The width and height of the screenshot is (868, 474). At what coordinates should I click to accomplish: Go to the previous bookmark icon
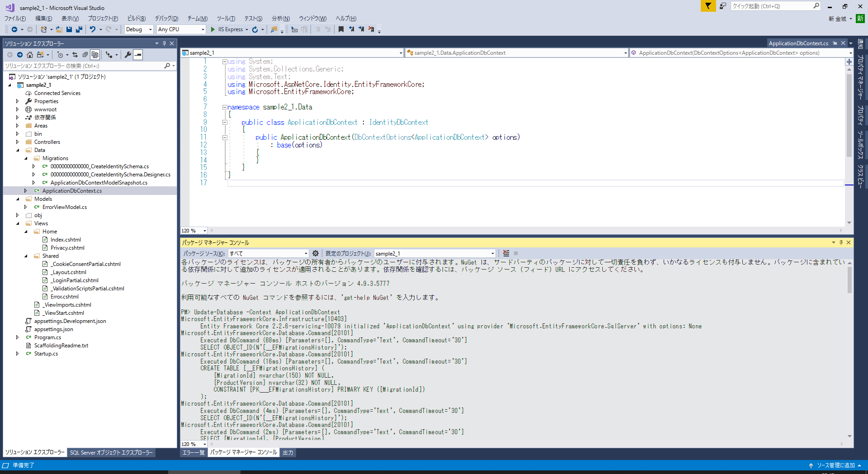click(351, 29)
